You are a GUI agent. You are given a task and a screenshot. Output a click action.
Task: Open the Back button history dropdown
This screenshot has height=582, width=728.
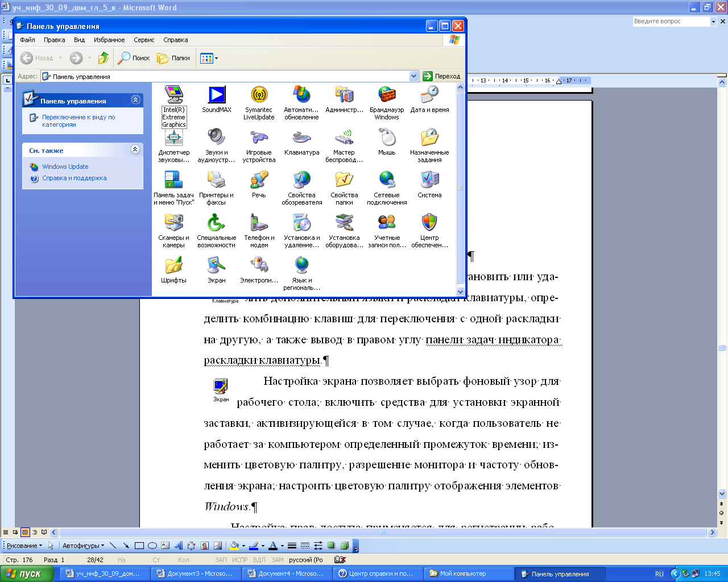(x=60, y=58)
